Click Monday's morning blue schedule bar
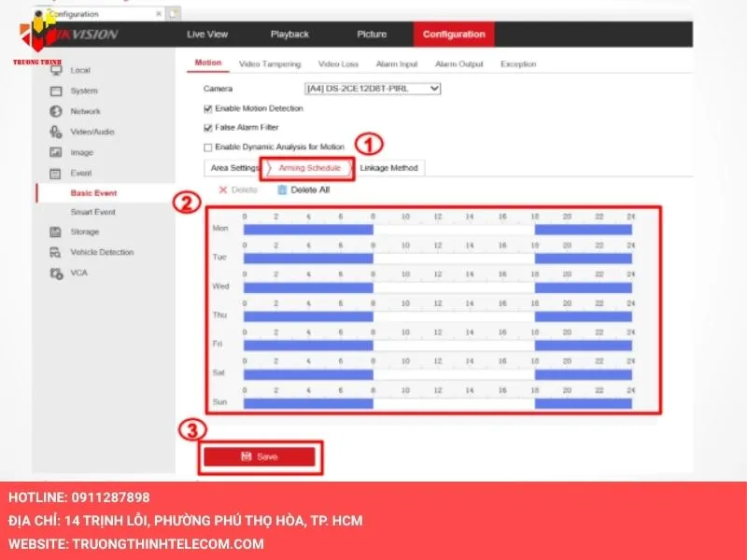The width and height of the screenshot is (747, 560). tap(308, 229)
